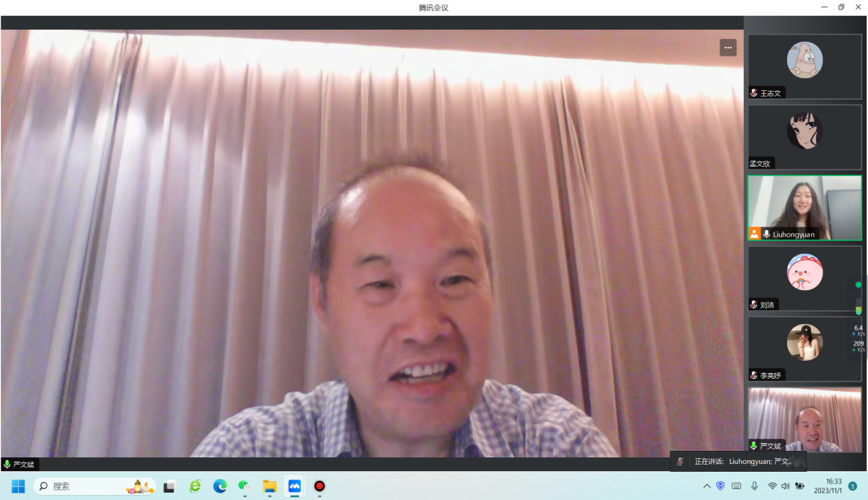The height and width of the screenshot is (500, 868).
Task: Open the three-dot menu on main video
Action: pyautogui.click(x=727, y=48)
